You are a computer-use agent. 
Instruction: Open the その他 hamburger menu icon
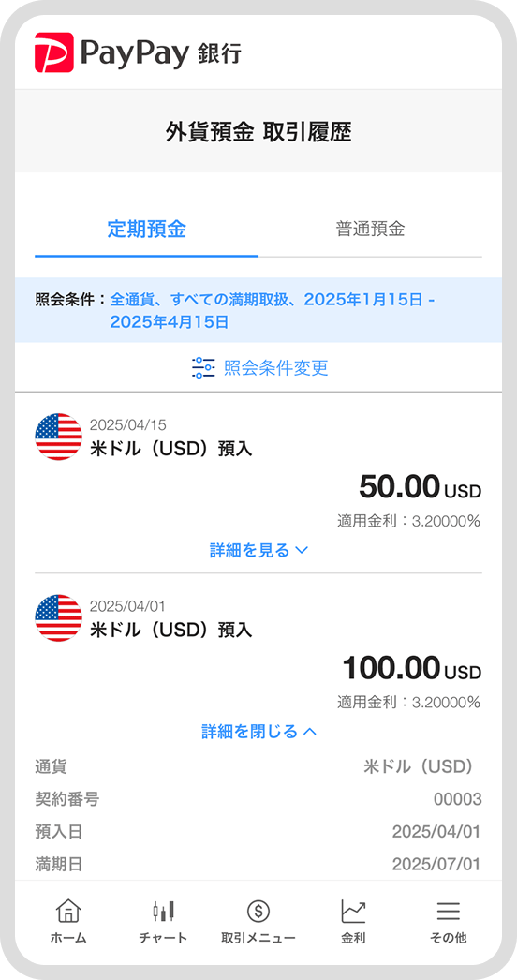point(449,912)
